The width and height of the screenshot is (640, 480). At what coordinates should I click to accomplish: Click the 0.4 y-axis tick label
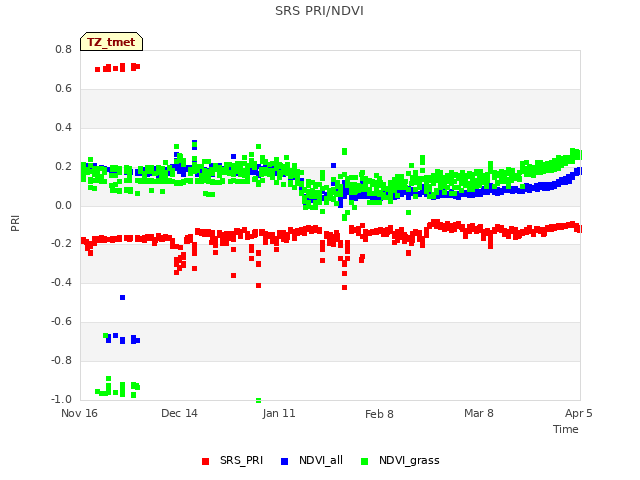tap(63, 127)
